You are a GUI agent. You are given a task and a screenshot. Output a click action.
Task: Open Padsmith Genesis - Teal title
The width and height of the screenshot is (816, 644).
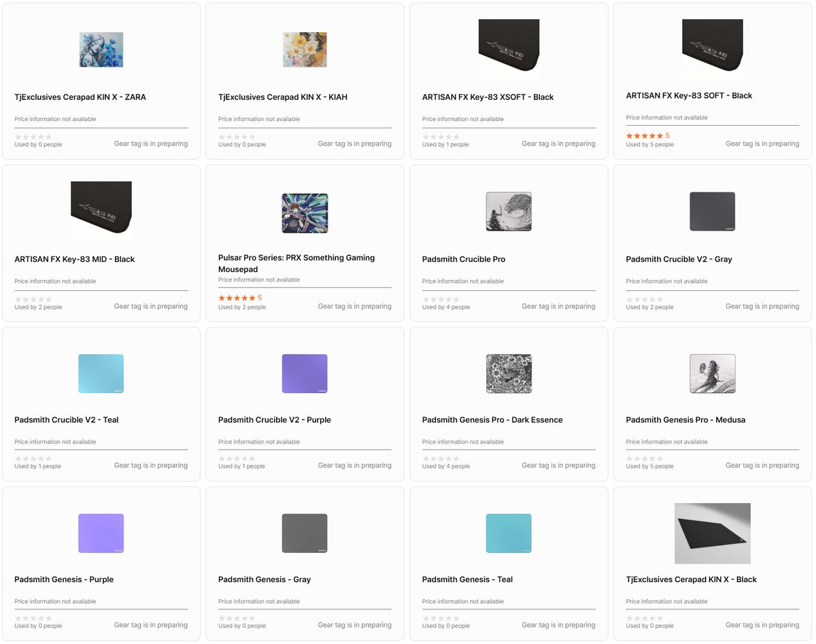pyautogui.click(x=468, y=579)
